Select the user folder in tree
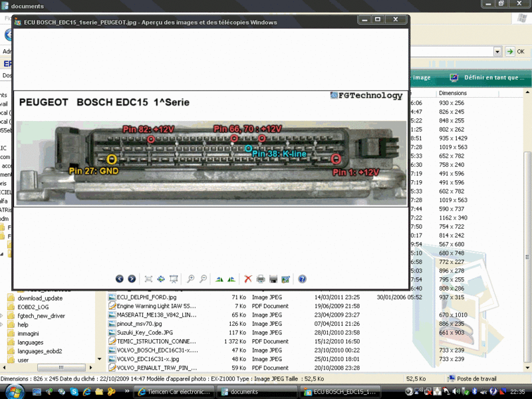Viewport: 532px width, 399px height. tap(23, 360)
